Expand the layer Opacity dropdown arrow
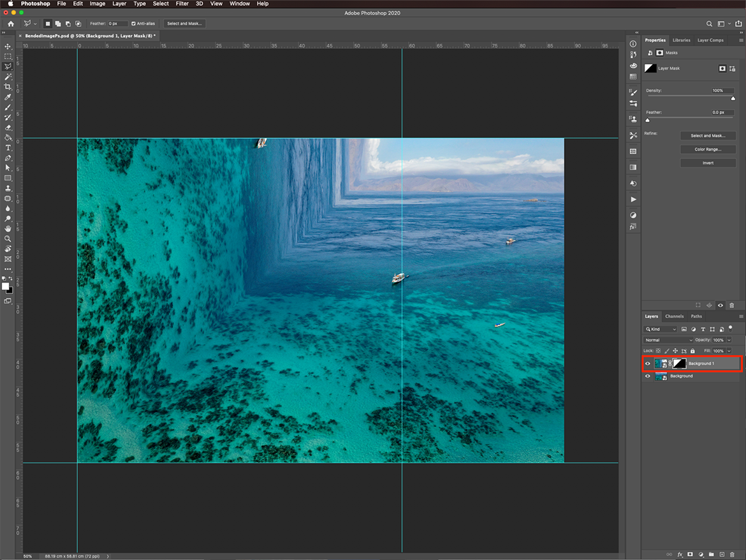 729,340
